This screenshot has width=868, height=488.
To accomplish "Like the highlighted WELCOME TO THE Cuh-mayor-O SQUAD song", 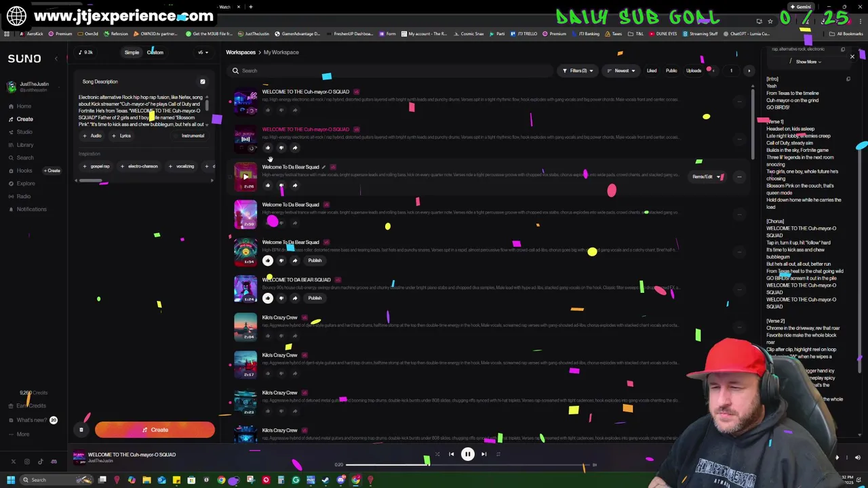I will click(267, 148).
